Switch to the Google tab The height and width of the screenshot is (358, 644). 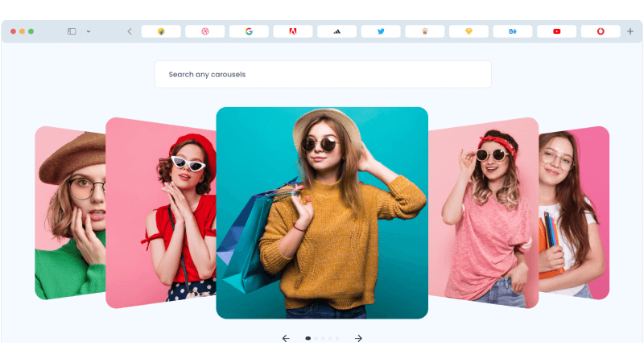coord(249,31)
